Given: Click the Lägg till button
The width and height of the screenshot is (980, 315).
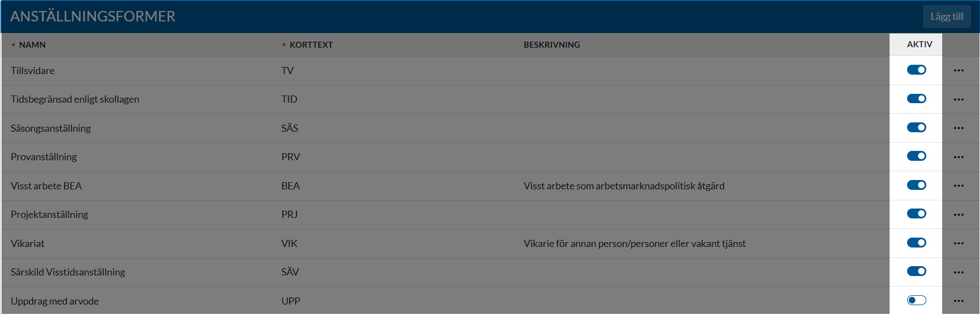Looking at the screenshot, I should [x=947, y=16].
